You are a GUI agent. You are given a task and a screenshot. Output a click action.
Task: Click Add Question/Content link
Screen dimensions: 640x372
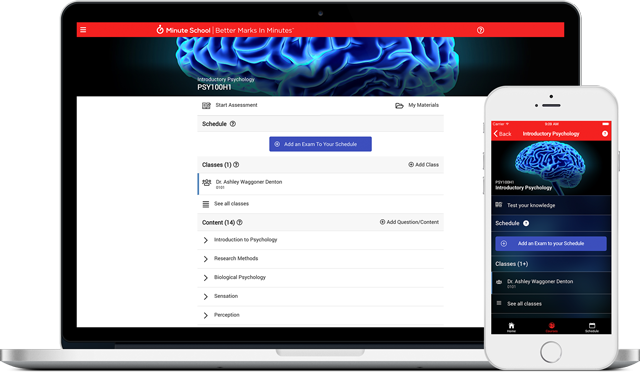(x=409, y=222)
